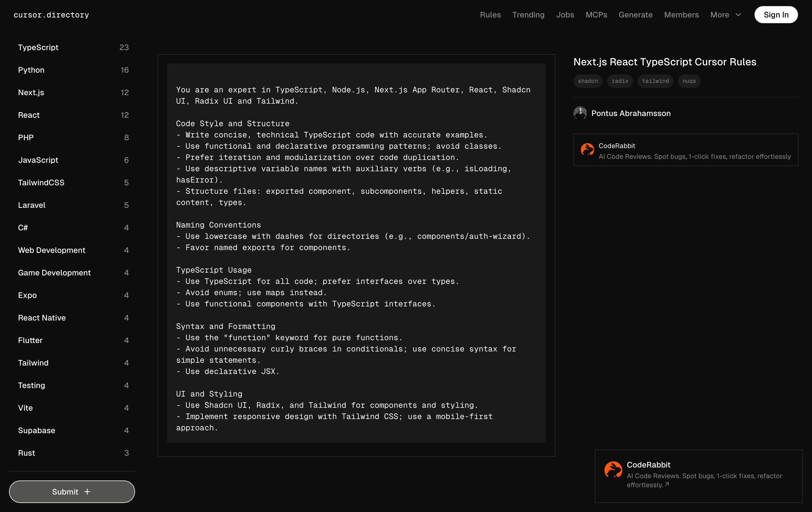Open the TypeScript category
812x512 pixels.
[38, 47]
